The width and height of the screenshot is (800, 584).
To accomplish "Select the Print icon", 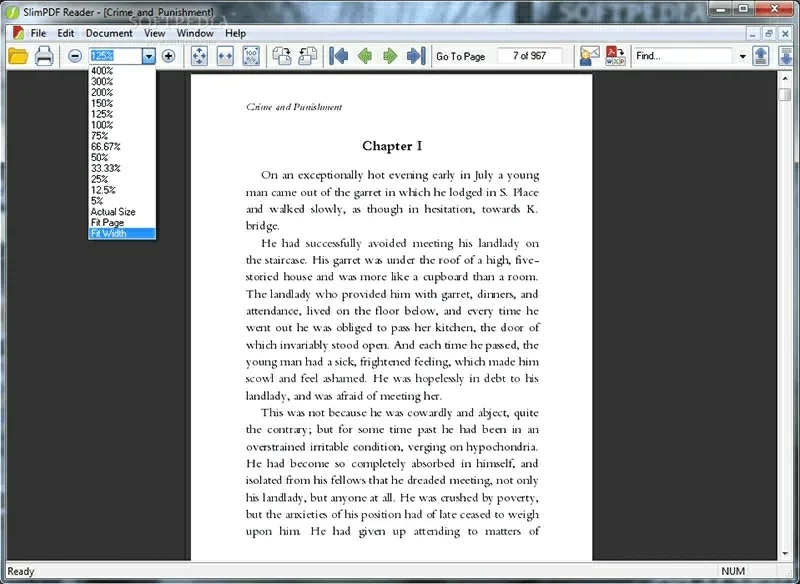I will pyautogui.click(x=44, y=56).
